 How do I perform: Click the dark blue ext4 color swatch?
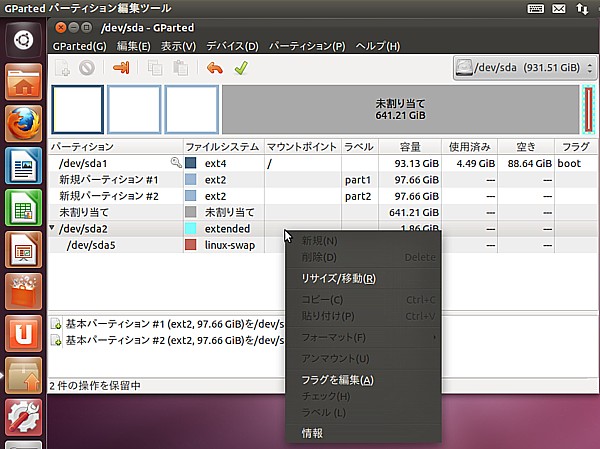[191, 163]
